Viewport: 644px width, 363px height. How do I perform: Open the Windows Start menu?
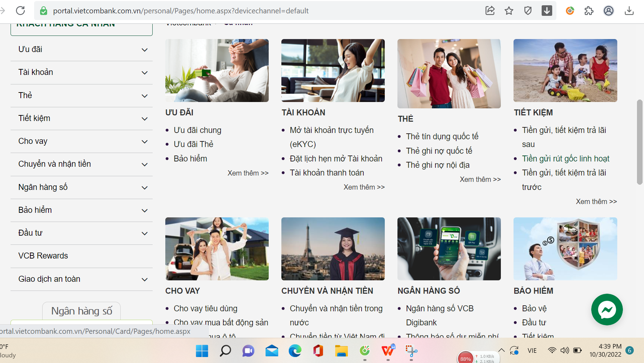tap(202, 351)
